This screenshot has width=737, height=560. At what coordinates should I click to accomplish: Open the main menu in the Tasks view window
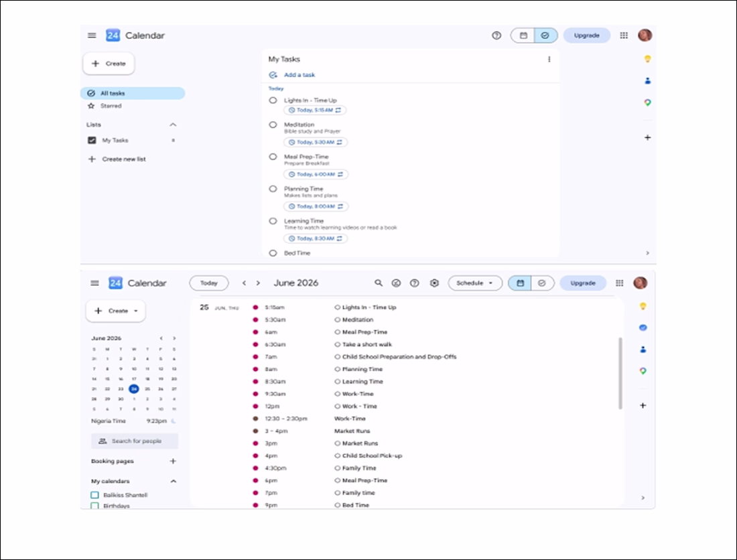pyautogui.click(x=92, y=36)
